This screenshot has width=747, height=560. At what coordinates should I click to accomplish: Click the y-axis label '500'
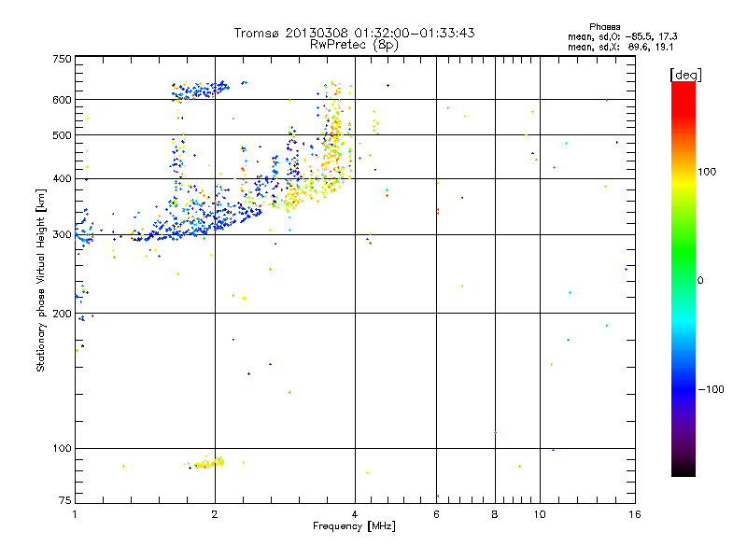(x=62, y=135)
